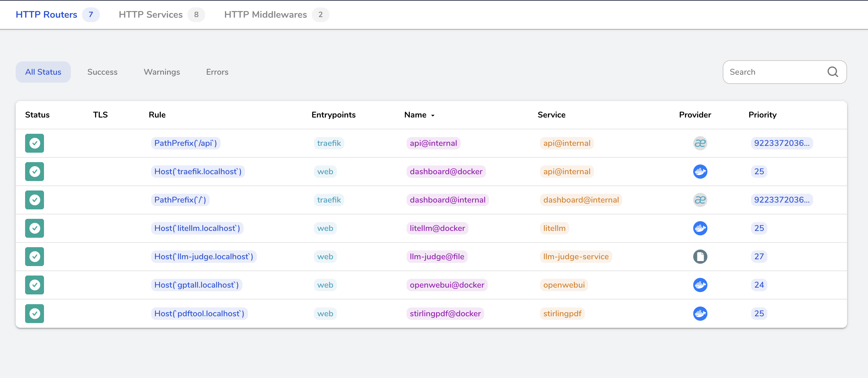Filter routers by Success status
The width and height of the screenshot is (868, 378).
click(102, 72)
